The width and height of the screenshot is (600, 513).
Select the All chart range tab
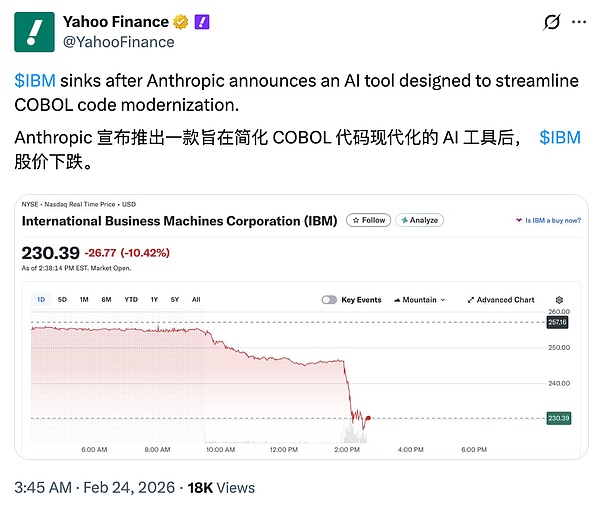(x=196, y=299)
